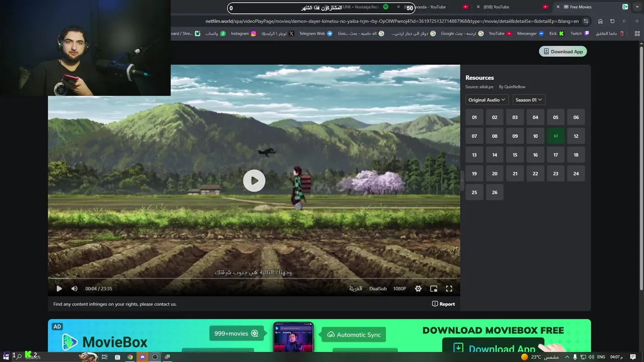Open the Messenger bookmark
This screenshot has height=362, width=644.
(x=530, y=34)
